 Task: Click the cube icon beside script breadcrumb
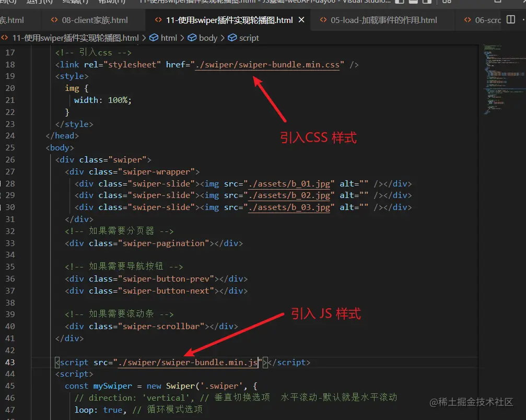coord(232,38)
